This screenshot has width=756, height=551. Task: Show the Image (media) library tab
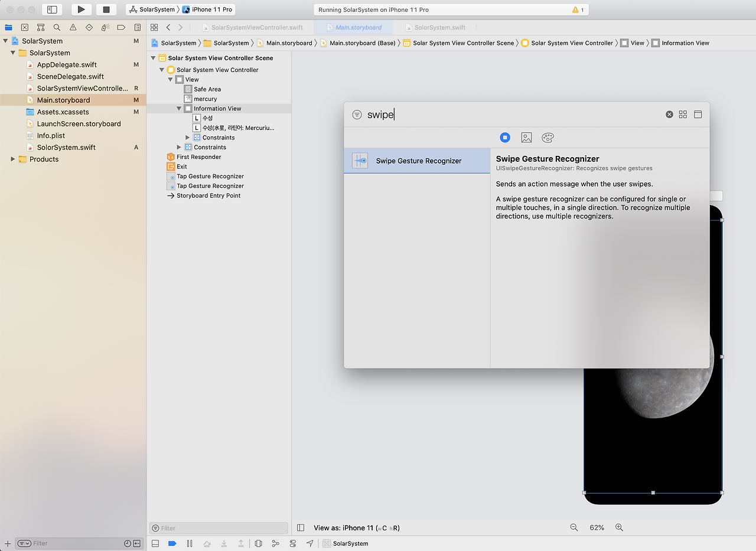(526, 138)
